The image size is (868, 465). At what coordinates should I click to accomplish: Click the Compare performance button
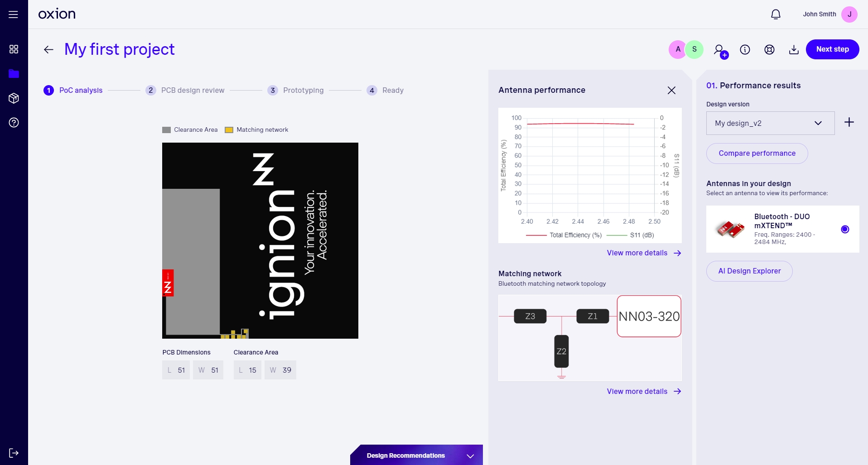tap(757, 153)
